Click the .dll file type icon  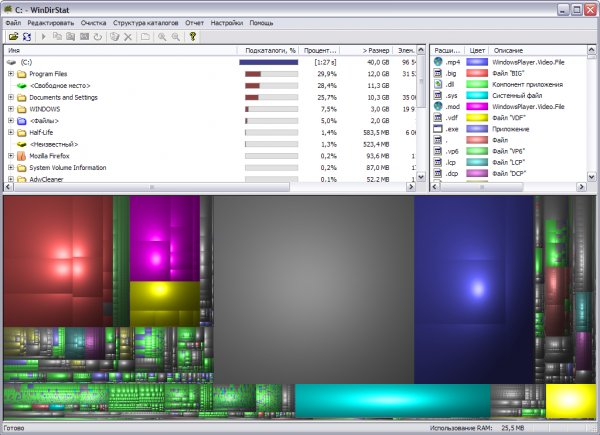pyautogui.click(x=438, y=84)
